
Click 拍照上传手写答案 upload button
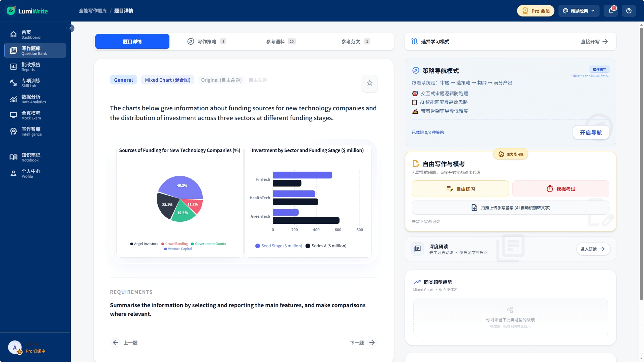[511, 208]
